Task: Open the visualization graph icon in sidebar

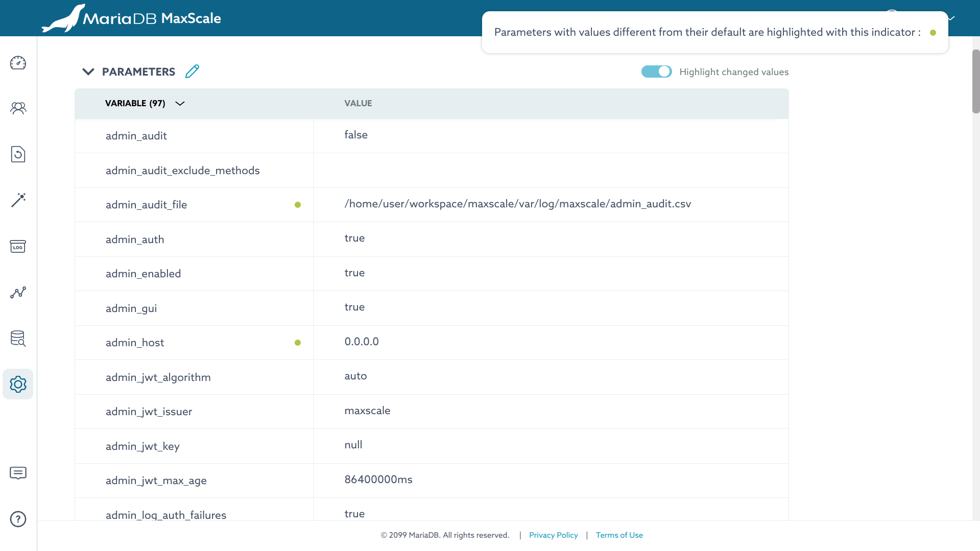Action: point(18,292)
